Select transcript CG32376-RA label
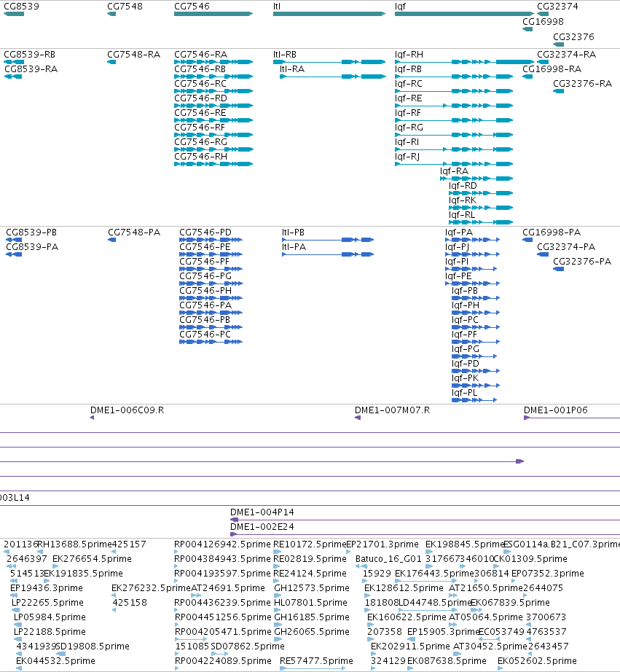 point(582,84)
